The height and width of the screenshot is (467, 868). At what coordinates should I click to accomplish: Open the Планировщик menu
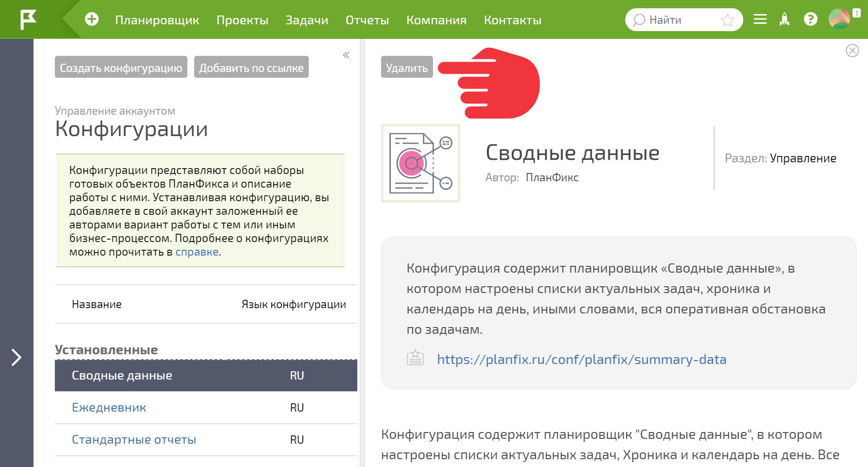point(157,20)
